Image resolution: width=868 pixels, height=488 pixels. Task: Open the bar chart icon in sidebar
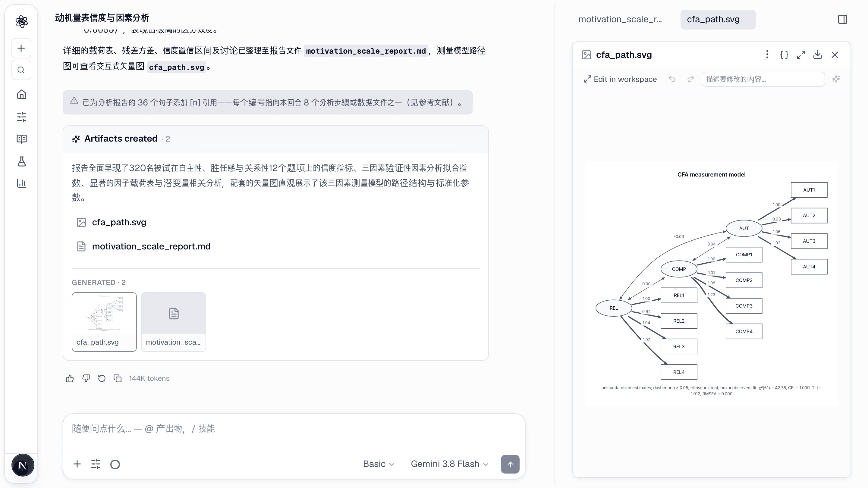(22, 183)
